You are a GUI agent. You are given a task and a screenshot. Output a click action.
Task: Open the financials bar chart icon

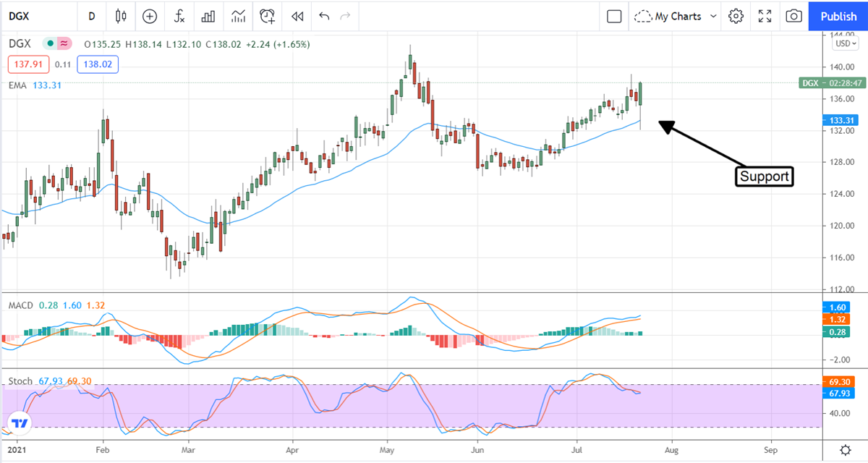pos(208,16)
